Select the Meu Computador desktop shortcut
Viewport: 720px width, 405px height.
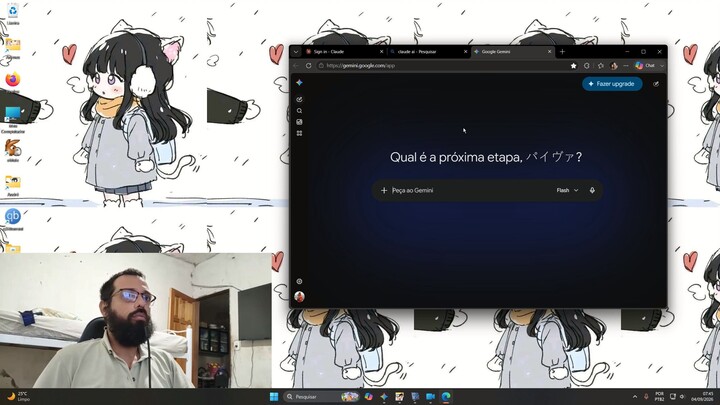13,118
